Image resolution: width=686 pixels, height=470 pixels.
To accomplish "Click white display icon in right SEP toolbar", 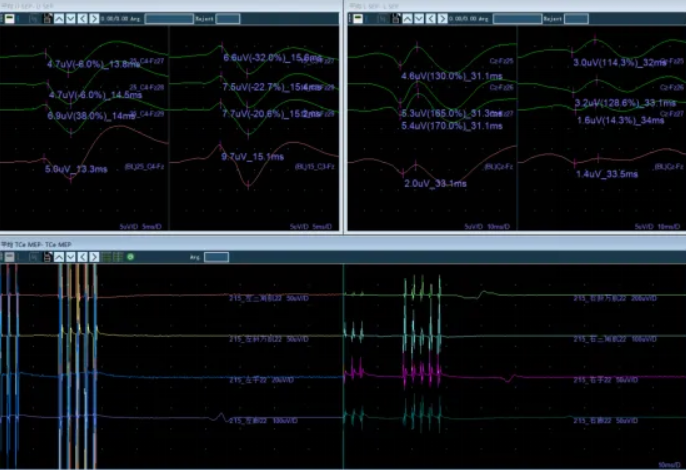I will tap(357, 18).
